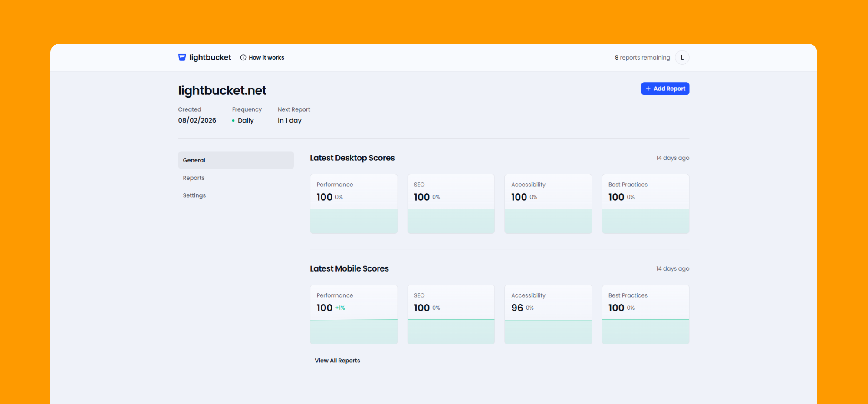The width and height of the screenshot is (868, 404).
Task: Select the General sidebar tab
Action: pos(236,160)
